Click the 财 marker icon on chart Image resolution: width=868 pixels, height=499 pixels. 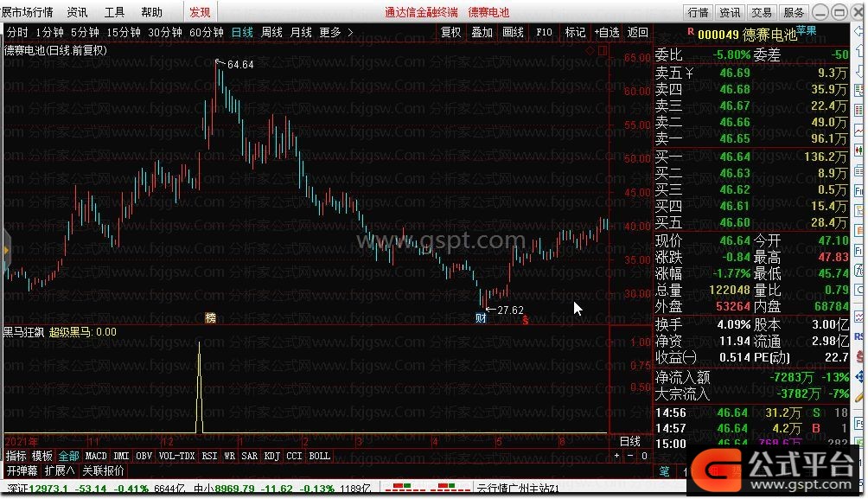pyautogui.click(x=481, y=318)
